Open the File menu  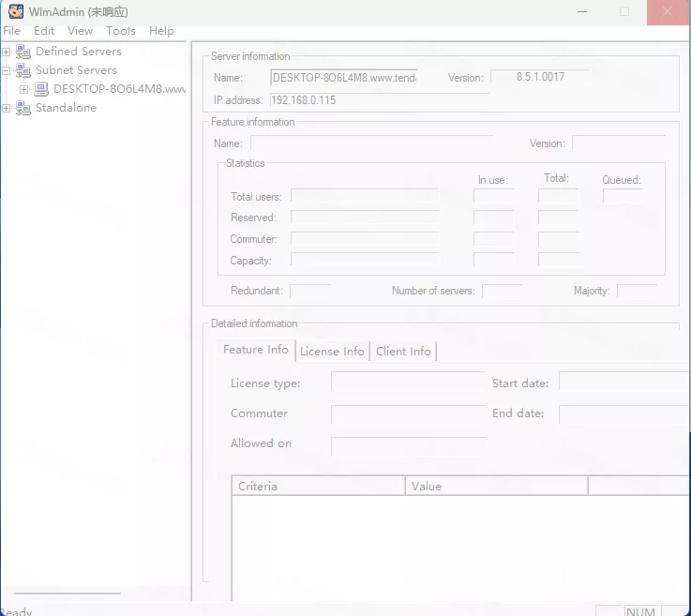pyautogui.click(x=11, y=31)
